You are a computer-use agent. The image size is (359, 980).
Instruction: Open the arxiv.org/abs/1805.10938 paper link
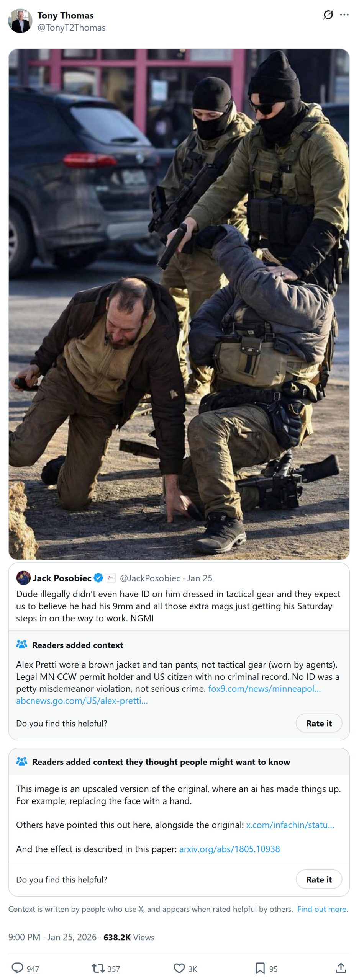(229, 849)
